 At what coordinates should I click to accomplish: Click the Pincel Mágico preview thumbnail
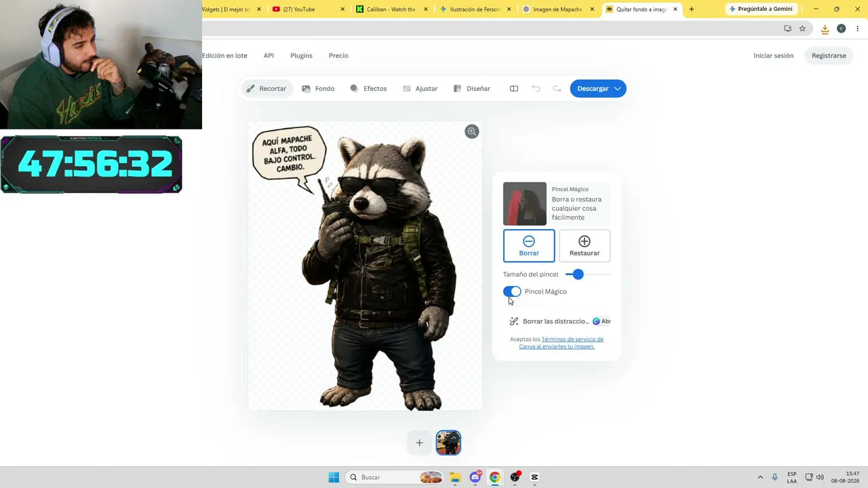(x=524, y=203)
